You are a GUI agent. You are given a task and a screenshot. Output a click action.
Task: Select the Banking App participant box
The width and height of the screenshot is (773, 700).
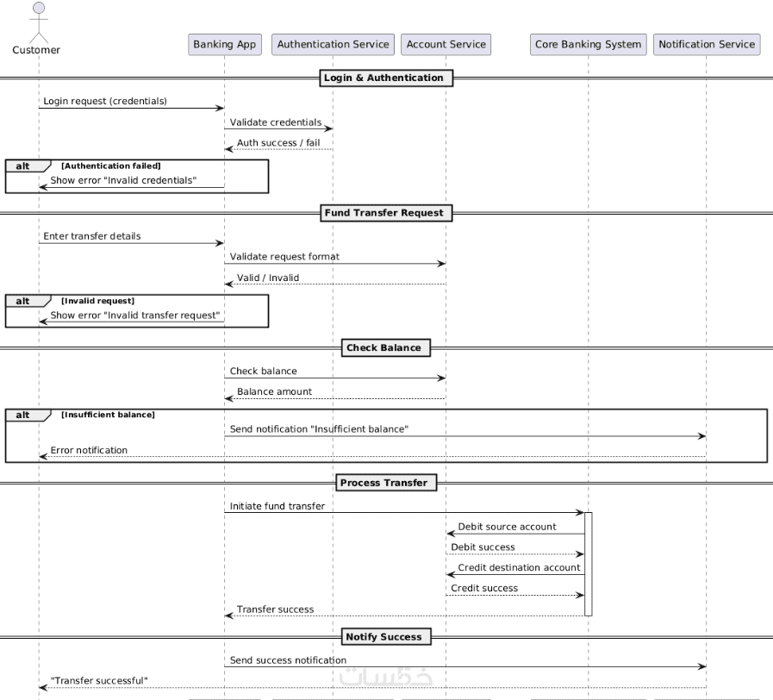224,45
